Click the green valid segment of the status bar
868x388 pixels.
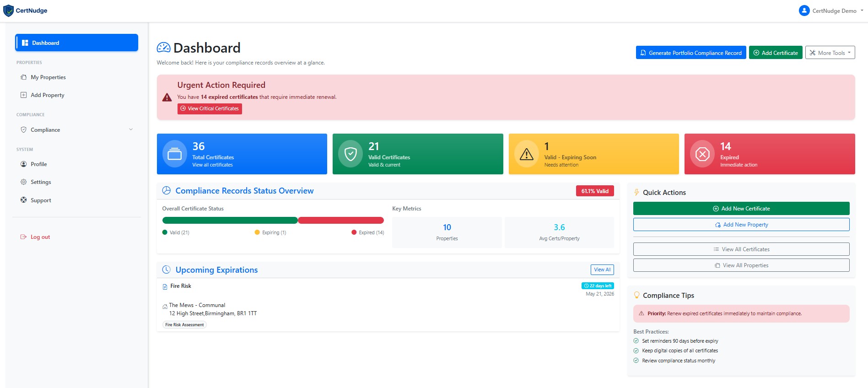230,220
